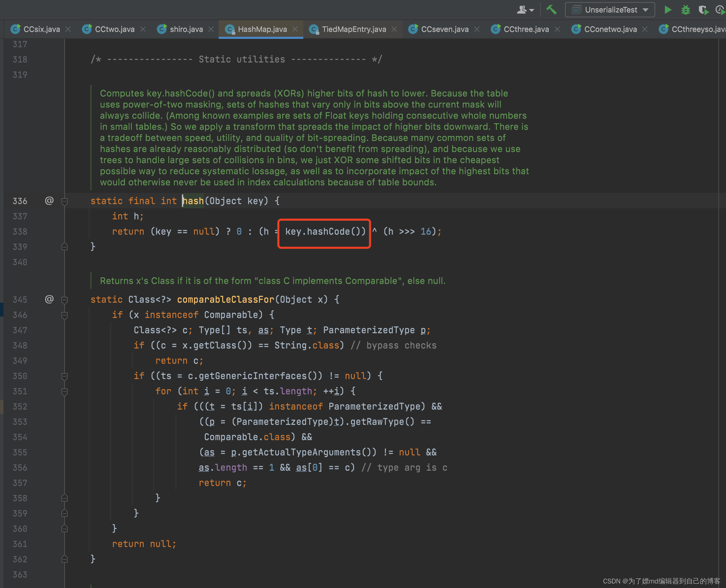Close the CCsix.java tab
Screen dimensions: 726x588
(x=68, y=29)
